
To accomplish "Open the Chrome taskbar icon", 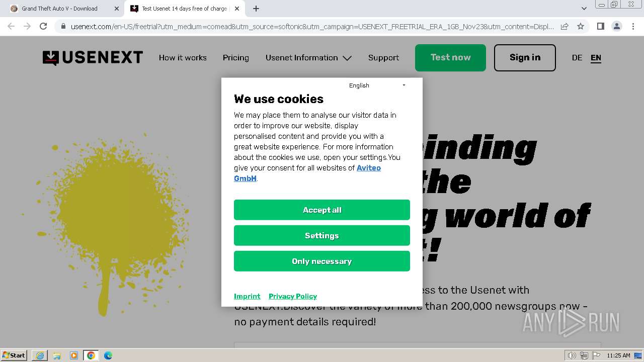I will (91, 355).
